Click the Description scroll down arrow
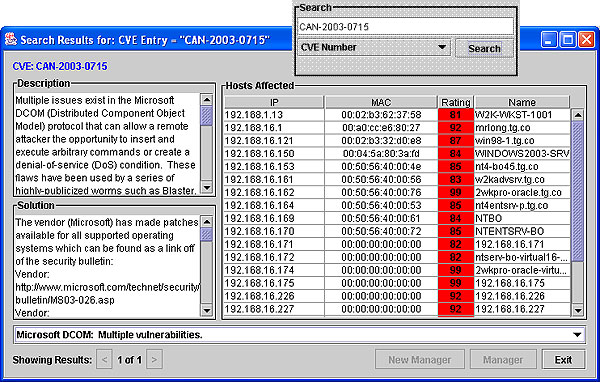Image resolution: width=600 pixels, height=382 pixels. 207,188
